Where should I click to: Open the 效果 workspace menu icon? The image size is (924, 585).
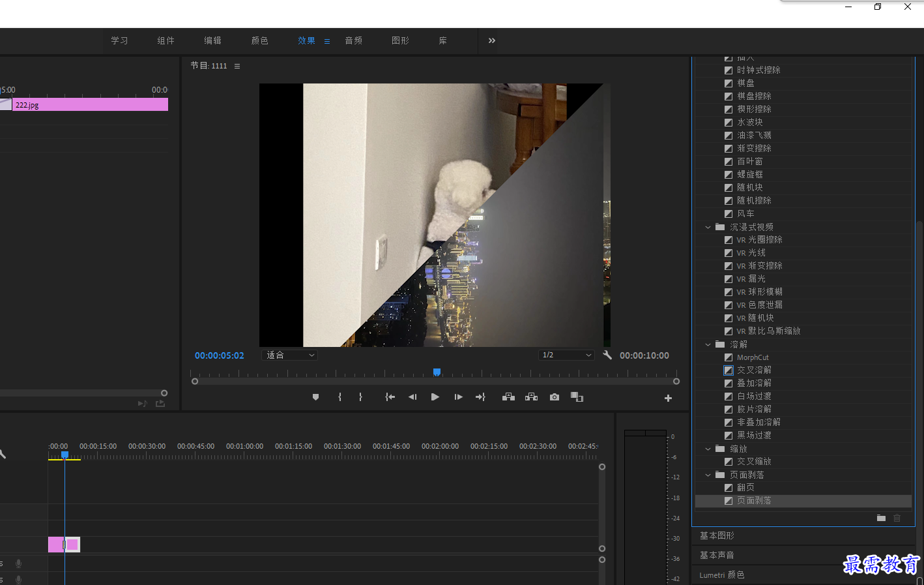(327, 41)
